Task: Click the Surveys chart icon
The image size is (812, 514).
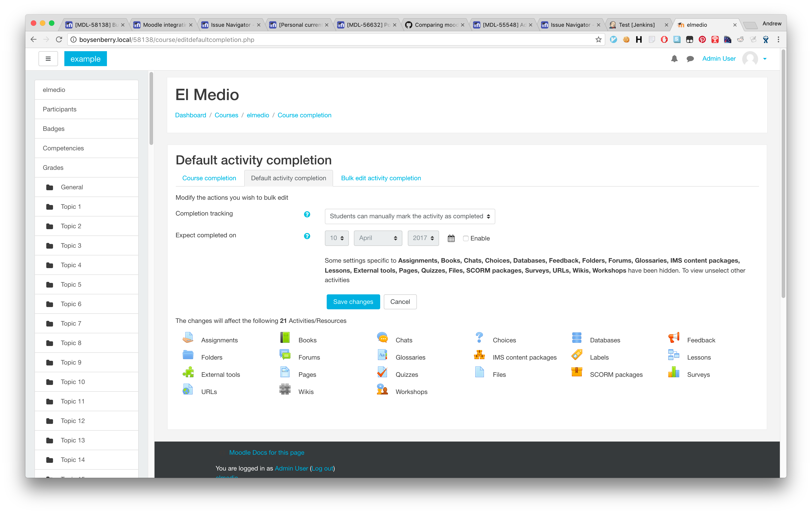Action: tap(674, 372)
